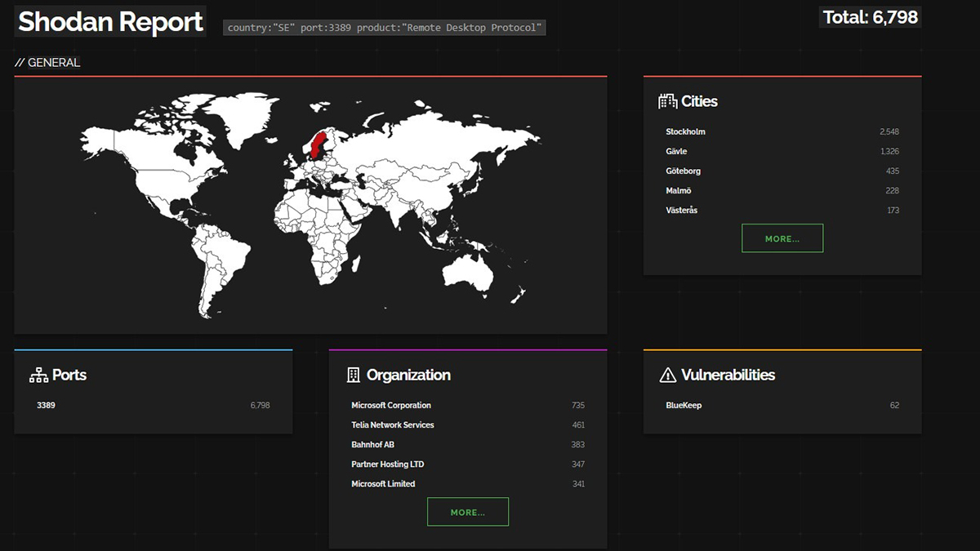Click the Ports network icon
The image size is (980, 551).
(x=38, y=375)
